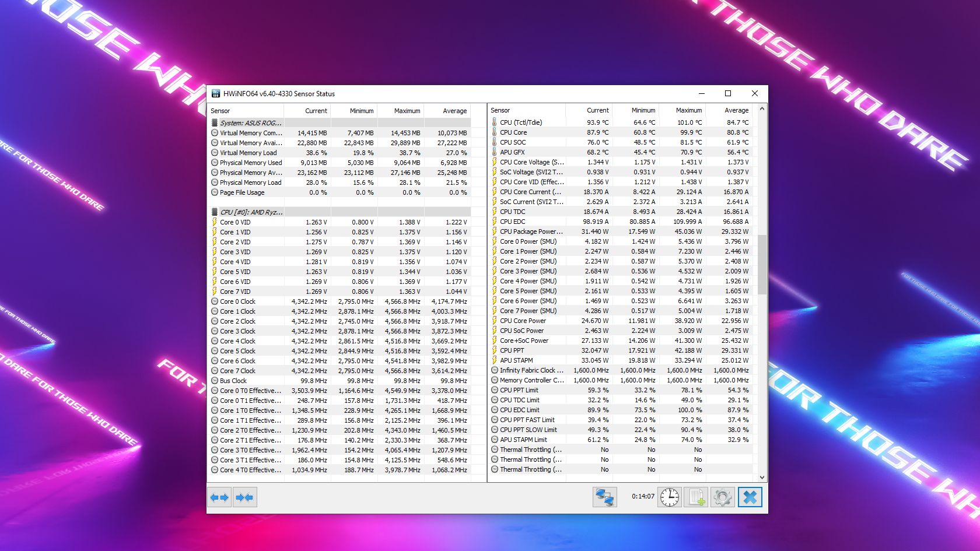Click the lightning icon next to Core 0 VID
Image resolution: width=980 pixels, height=551 pixels.
click(x=215, y=222)
